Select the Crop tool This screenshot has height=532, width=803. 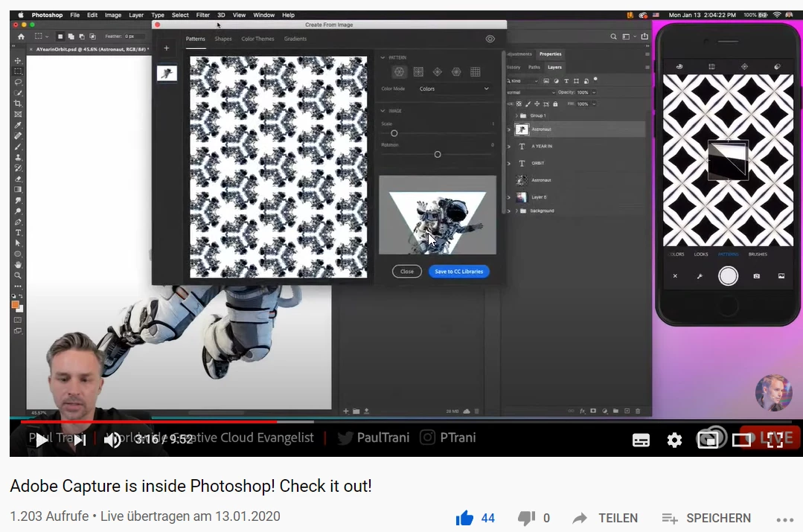[x=18, y=103]
